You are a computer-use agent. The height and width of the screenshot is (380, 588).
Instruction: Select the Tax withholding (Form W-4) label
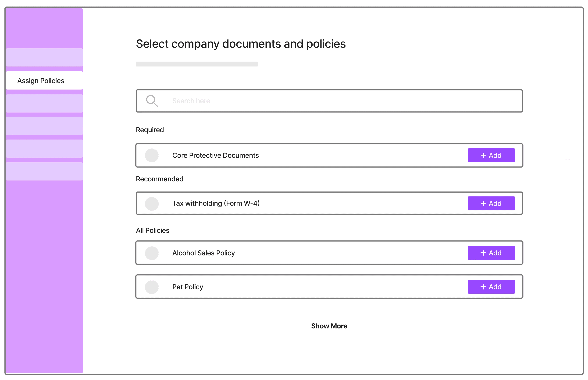point(216,203)
